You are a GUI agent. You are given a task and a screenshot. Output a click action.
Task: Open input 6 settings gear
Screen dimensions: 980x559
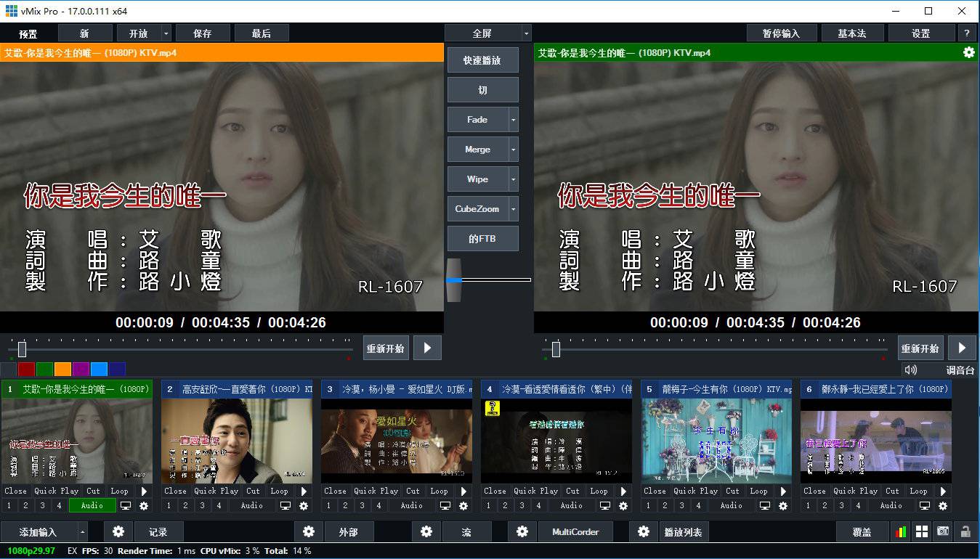point(942,505)
